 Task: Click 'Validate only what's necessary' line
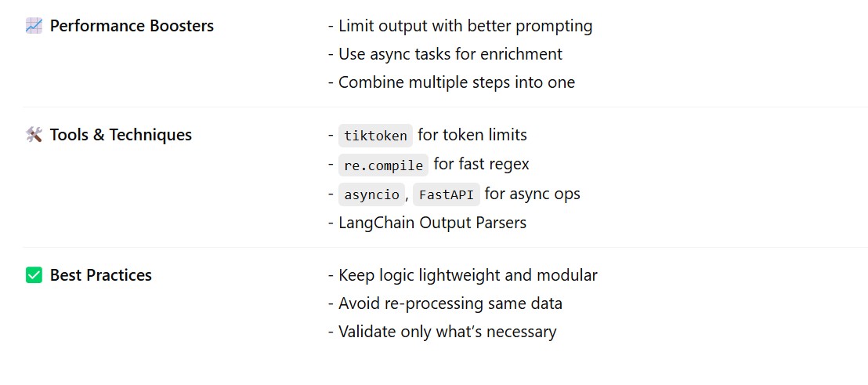tap(447, 332)
